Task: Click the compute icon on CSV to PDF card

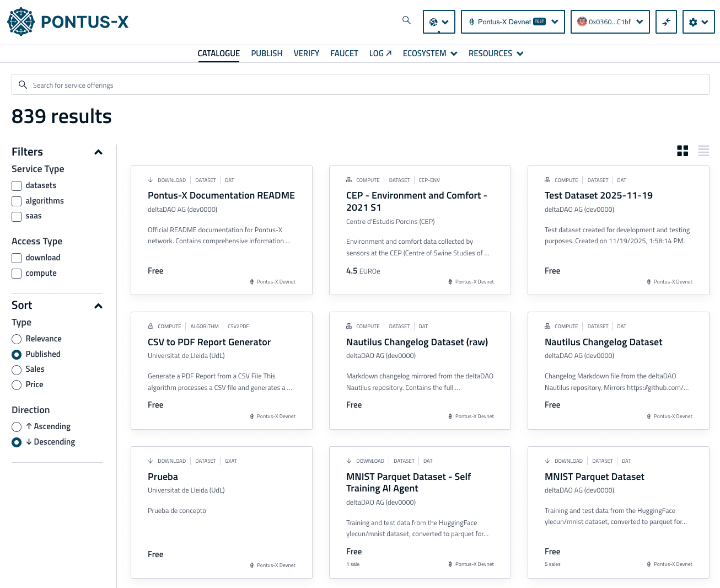Action: click(x=151, y=326)
